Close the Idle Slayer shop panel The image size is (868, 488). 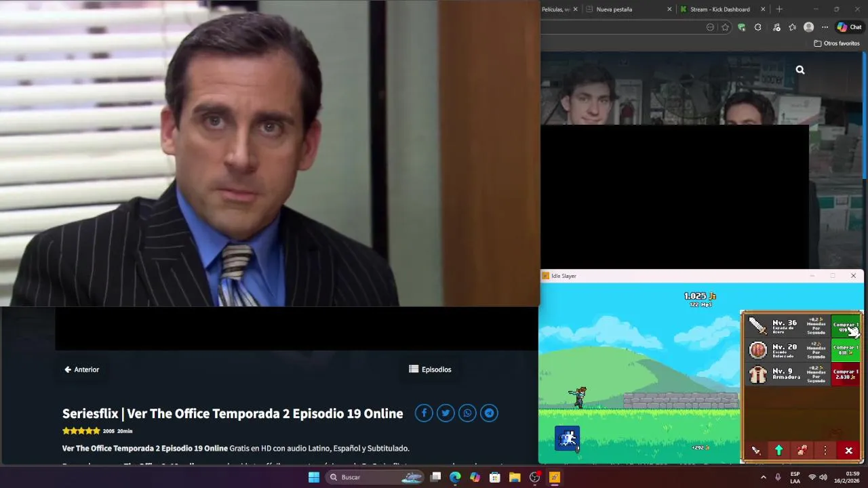click(848, 451)
